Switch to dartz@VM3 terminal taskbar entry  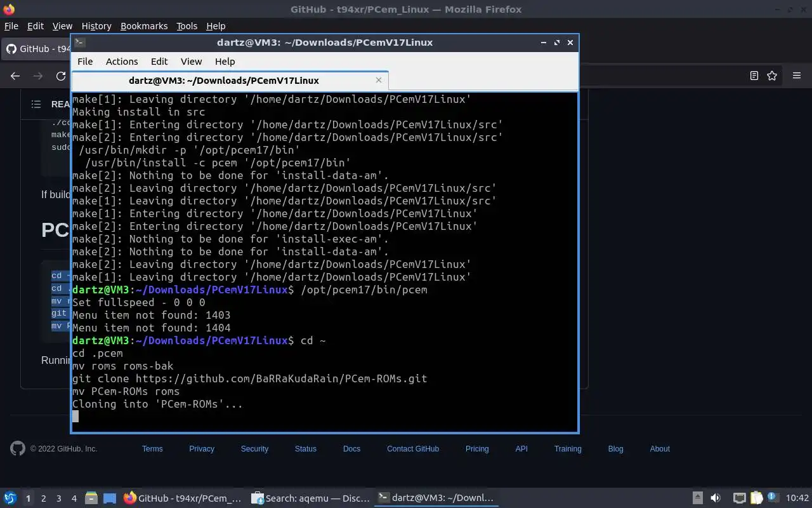(436, 498)
